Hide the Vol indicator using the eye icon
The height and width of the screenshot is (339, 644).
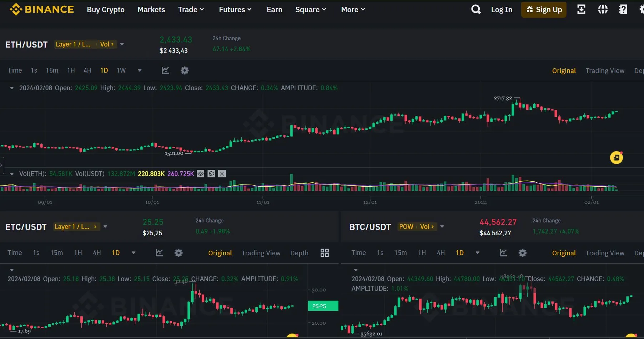point(201,174)
